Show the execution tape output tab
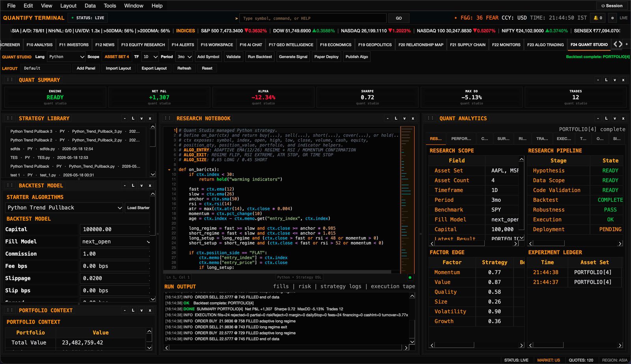 coord(392,286)
